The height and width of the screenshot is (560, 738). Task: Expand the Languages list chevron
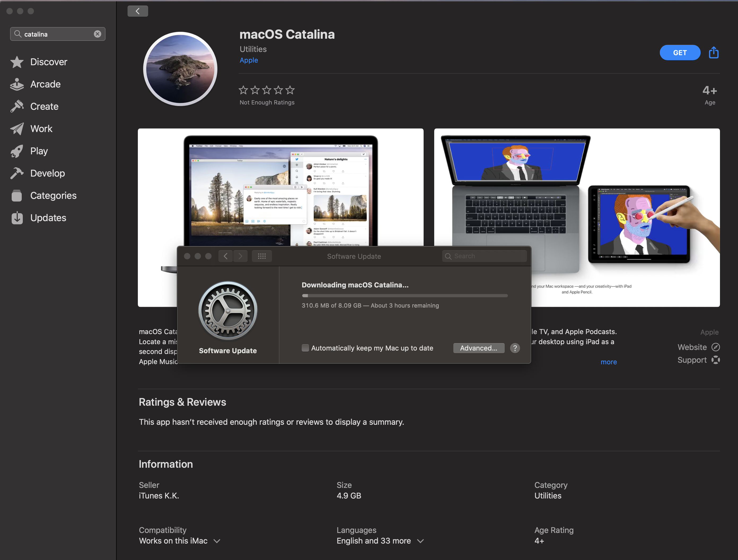[420, 541]
